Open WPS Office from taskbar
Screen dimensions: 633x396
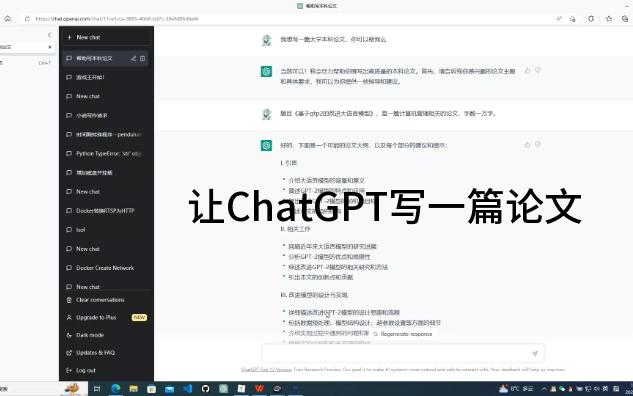click(x=259, y=389)
